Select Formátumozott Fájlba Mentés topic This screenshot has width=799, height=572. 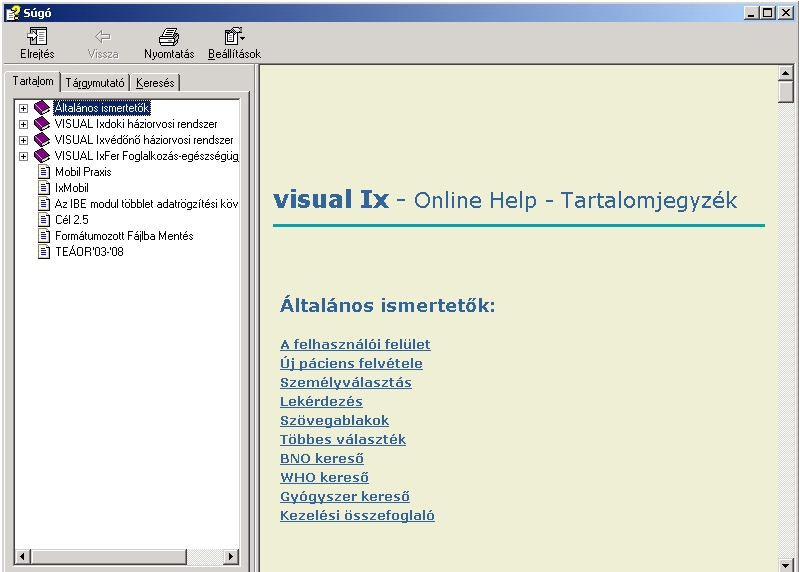(x=124, y=236)
